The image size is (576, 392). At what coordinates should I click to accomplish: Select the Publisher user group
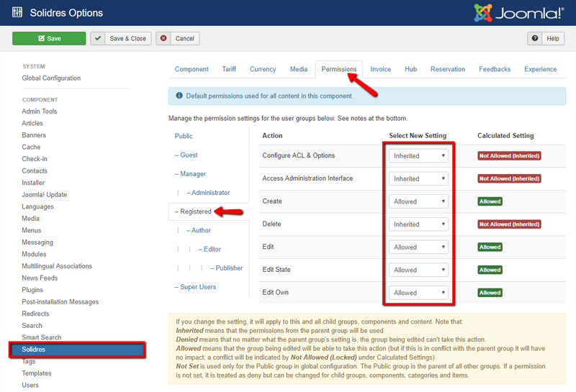pyautogui.click(x=226, y=268)
